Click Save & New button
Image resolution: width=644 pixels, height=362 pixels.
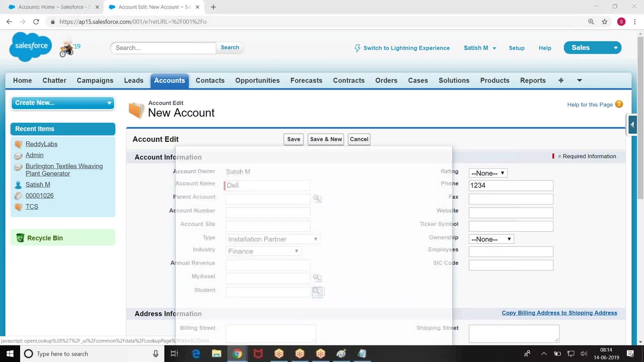[x=326, y=139]
